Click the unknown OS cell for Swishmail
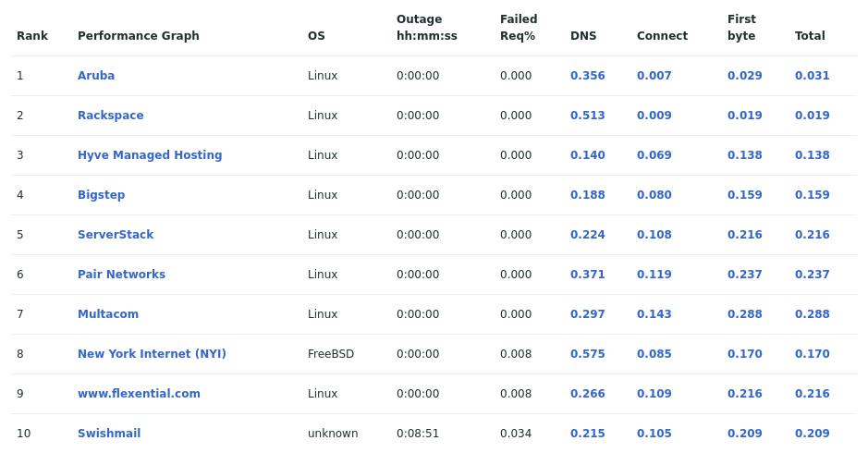 click(333, 433)
